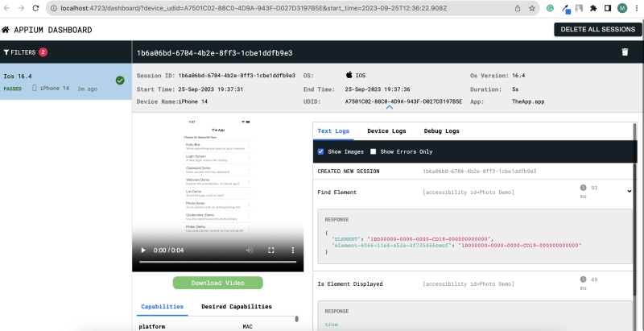Screen dimensions: 644x331
Task: Reload the dashboard page
Action: click(35, 8)
